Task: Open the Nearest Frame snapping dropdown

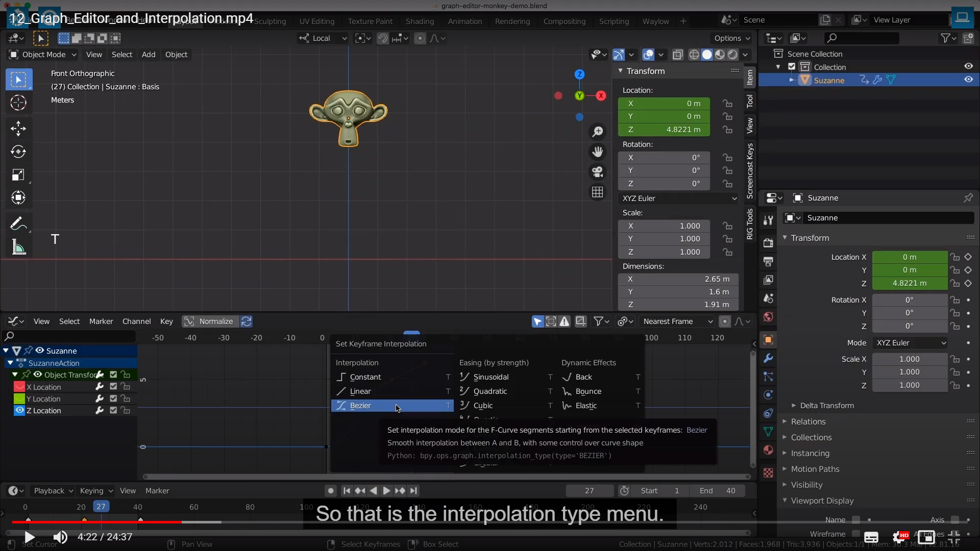Action: click(x=677, y=321)
